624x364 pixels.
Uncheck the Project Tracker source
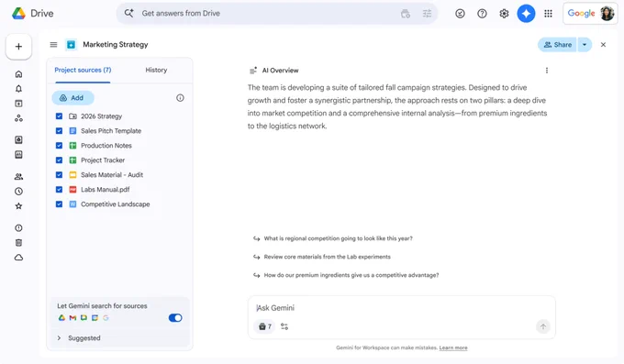click(59, 160)
